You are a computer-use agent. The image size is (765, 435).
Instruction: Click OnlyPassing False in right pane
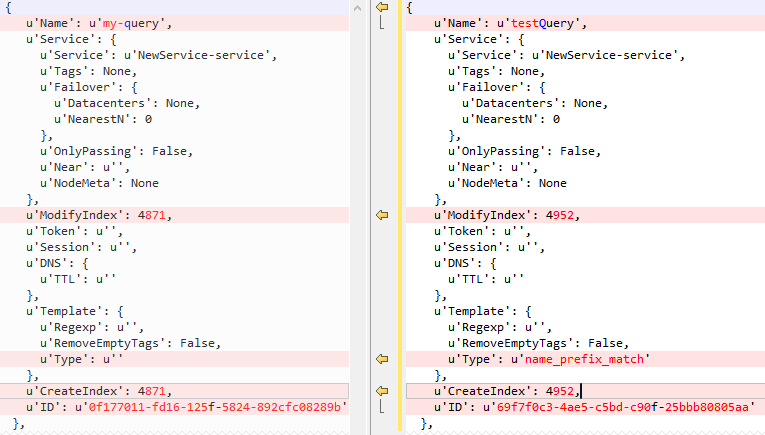pos(524,151)
